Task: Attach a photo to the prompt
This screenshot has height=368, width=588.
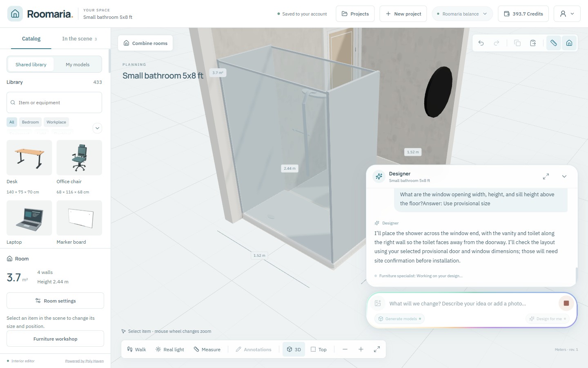Action: (x=378, y=303)
